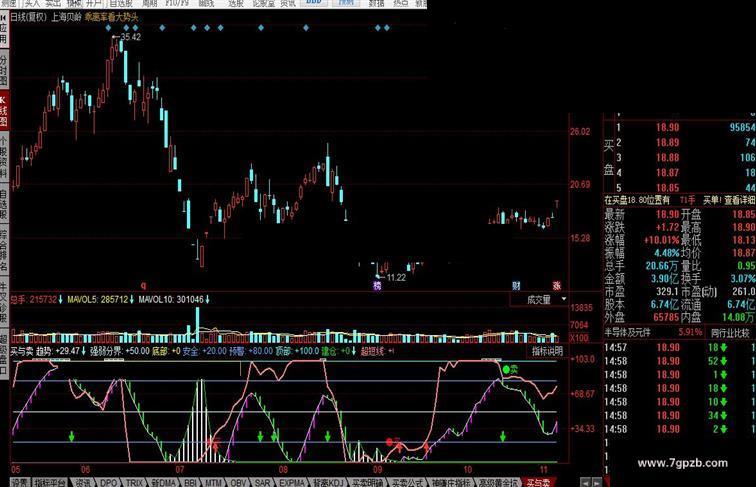Select the MTM indicator tab

(213, 482)
